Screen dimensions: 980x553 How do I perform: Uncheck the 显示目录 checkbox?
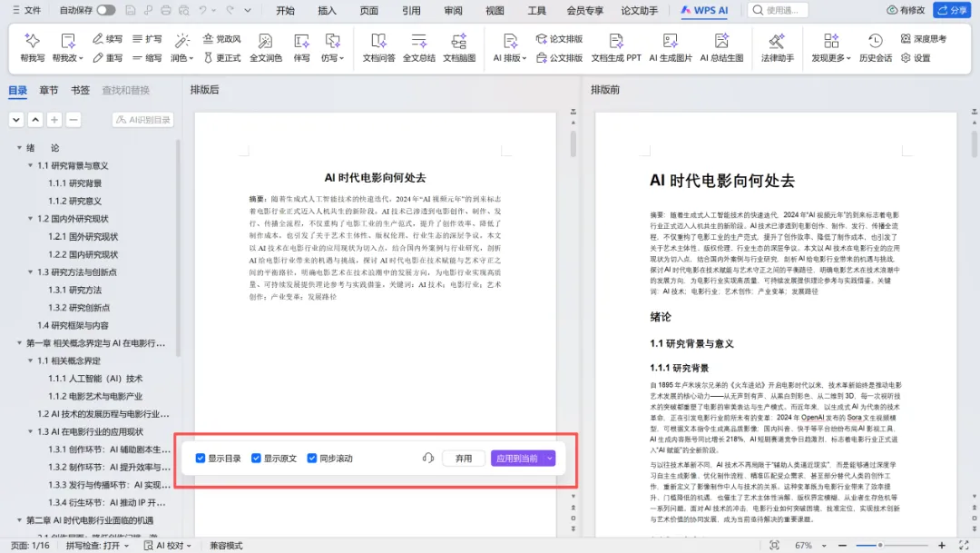click(201, 458)
